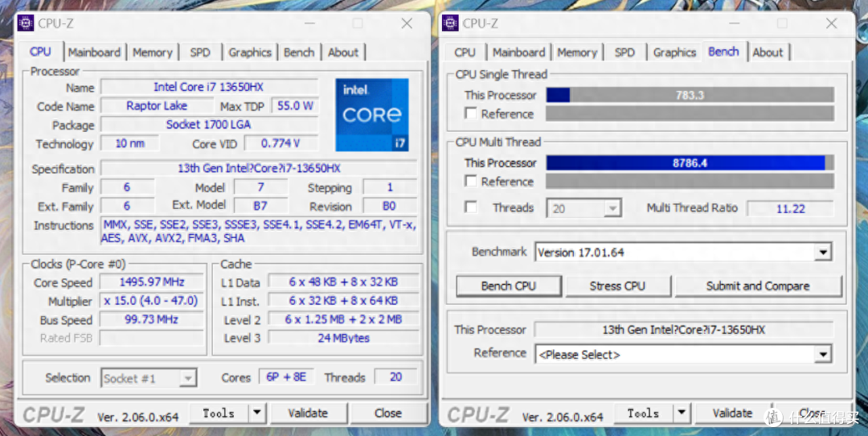Click the CPU-Z app icon in right window title bar
This screenshot has height=436, width=868.
pos(450,23)
